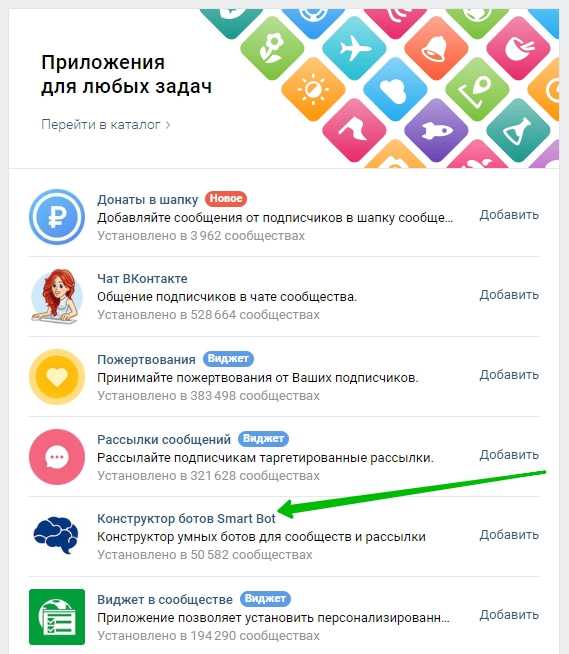Click the blue airplane tile in banner
Screen dimensions: 569x654
354,48
